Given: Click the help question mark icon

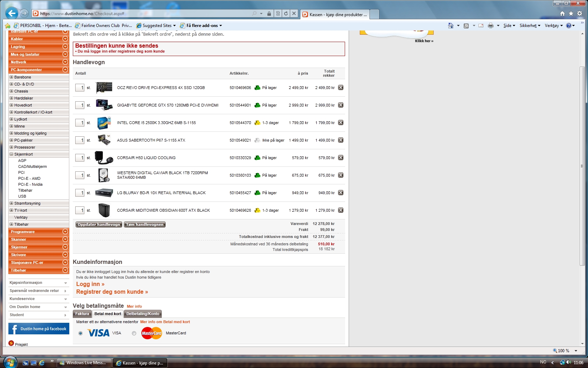Looking at the screenshot, I should click(x=569, y=26).
